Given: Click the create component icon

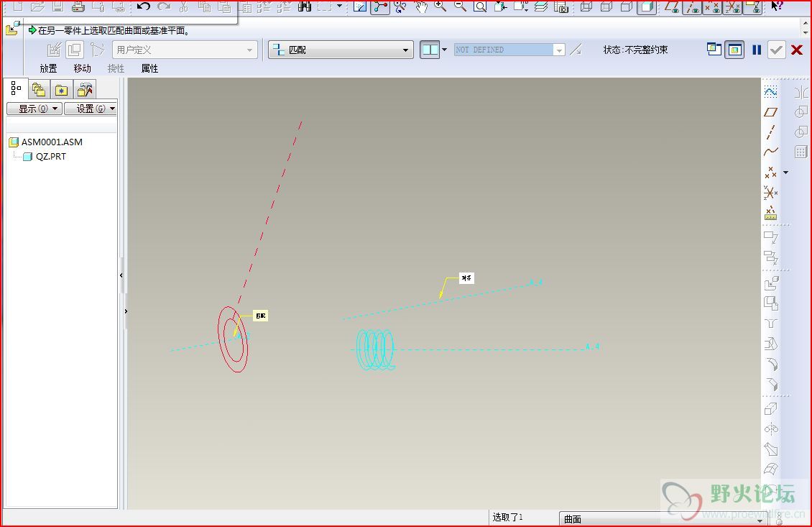Looking at the screenshot, I should point(771,303).
